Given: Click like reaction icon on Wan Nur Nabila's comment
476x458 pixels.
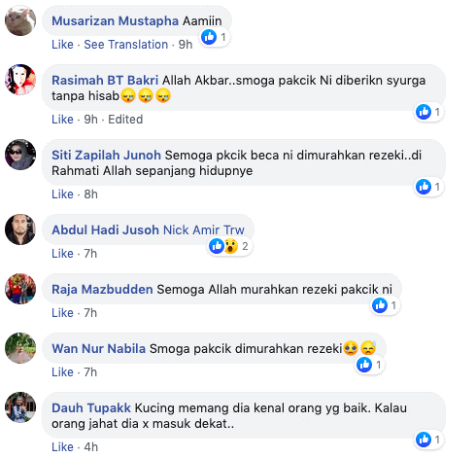Looking at the screenshot, I should 364,365.
